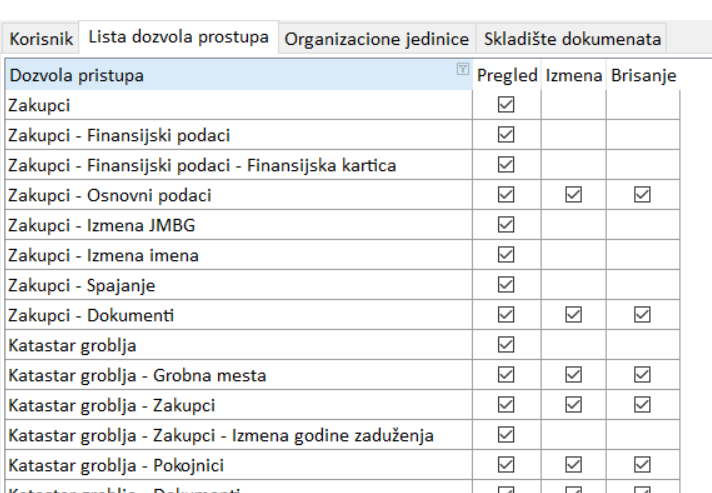Toggle Izmena for Zakupci - Osnovni podaci
The width and height of the screenshot is (712, 493).
tap(574, 195)
